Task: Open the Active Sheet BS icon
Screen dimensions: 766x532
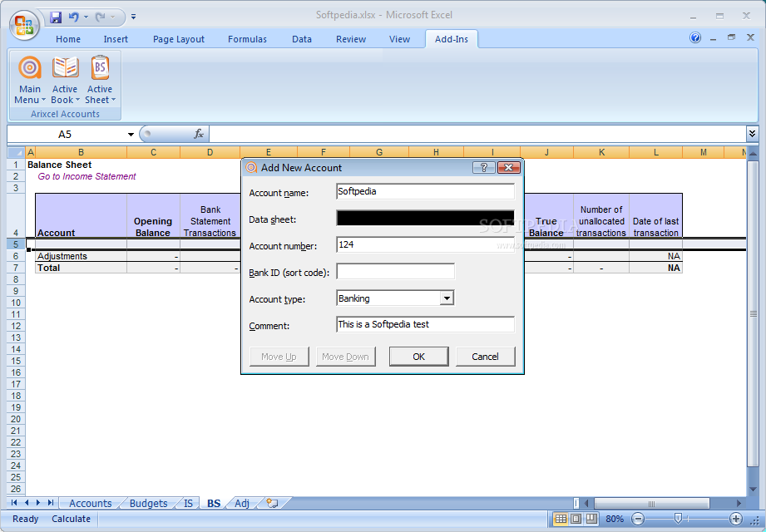Action: [x=100, y=67]
